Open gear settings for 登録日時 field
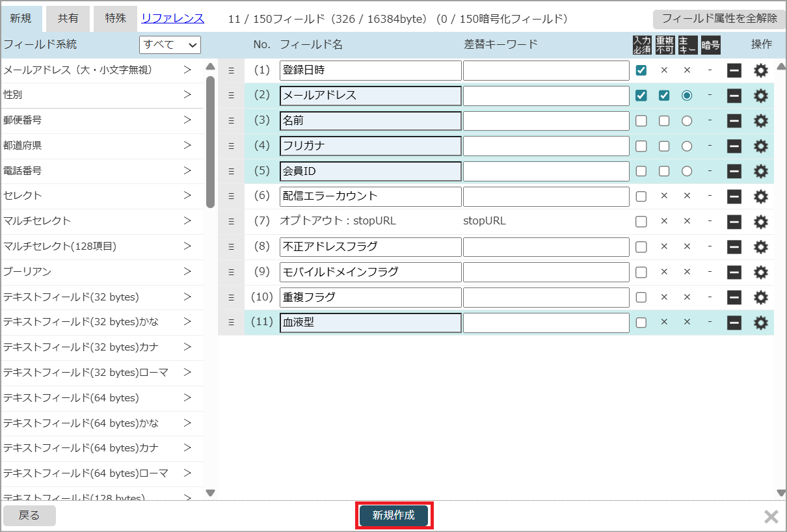 (x=760, y=70)
